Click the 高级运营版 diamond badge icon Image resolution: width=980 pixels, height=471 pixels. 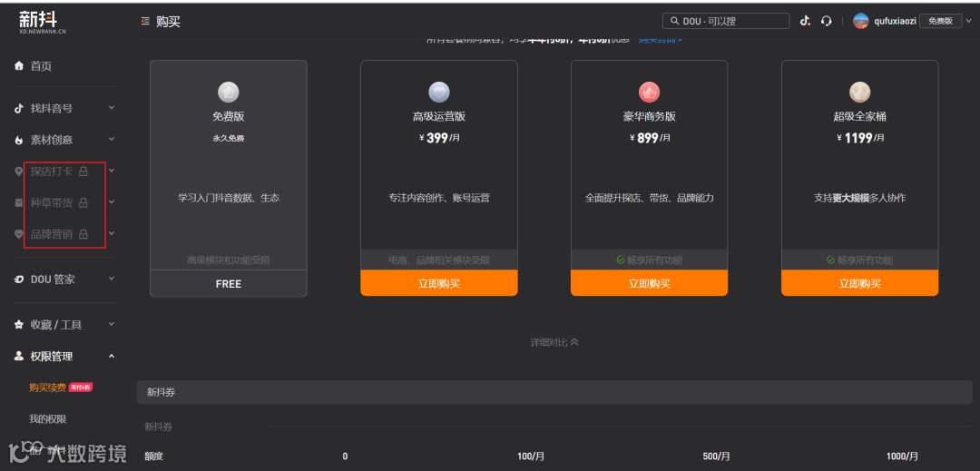[x=439, y=93]
